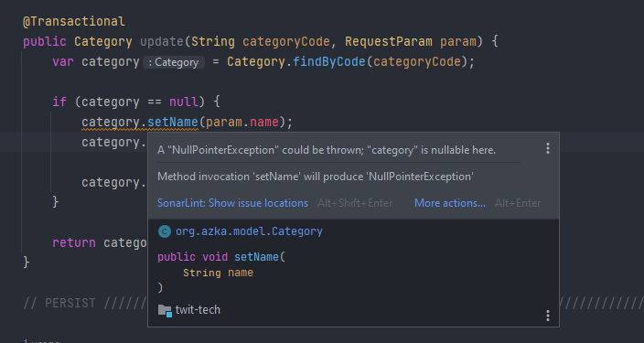Click SonarLint: Show issue locations link

point(232,203)
